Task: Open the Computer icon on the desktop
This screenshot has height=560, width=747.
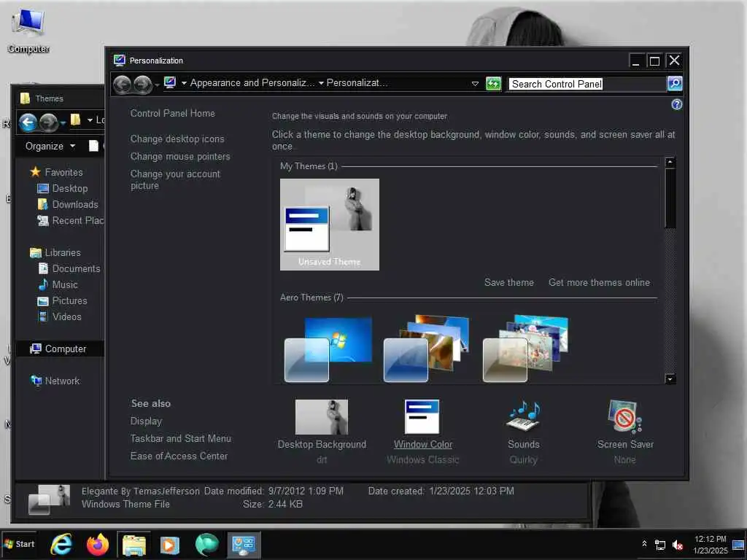Action: (x=28, y=31)
